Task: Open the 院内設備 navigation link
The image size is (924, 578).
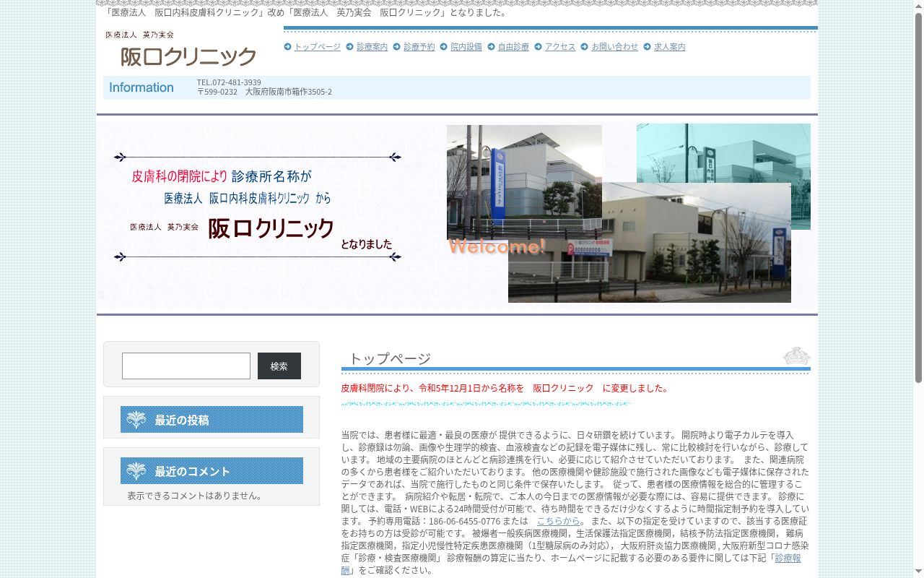Action: pyautogui.click(x=466, y=47)
